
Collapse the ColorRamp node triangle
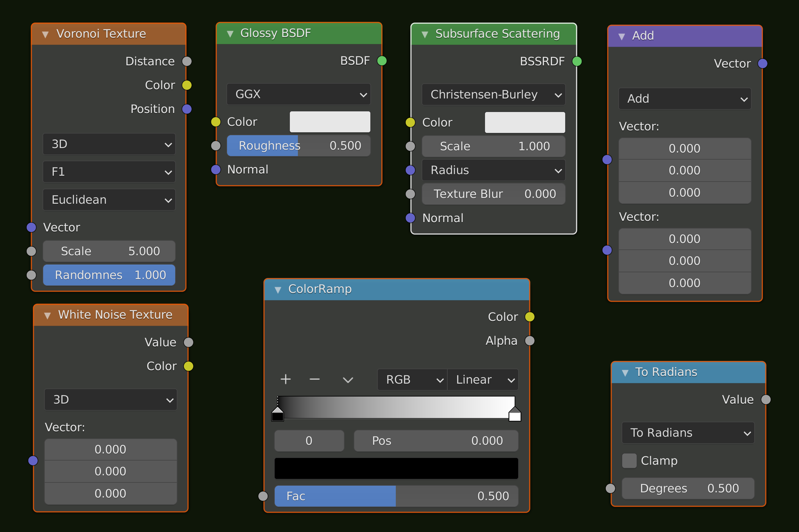tap(278, 290)
